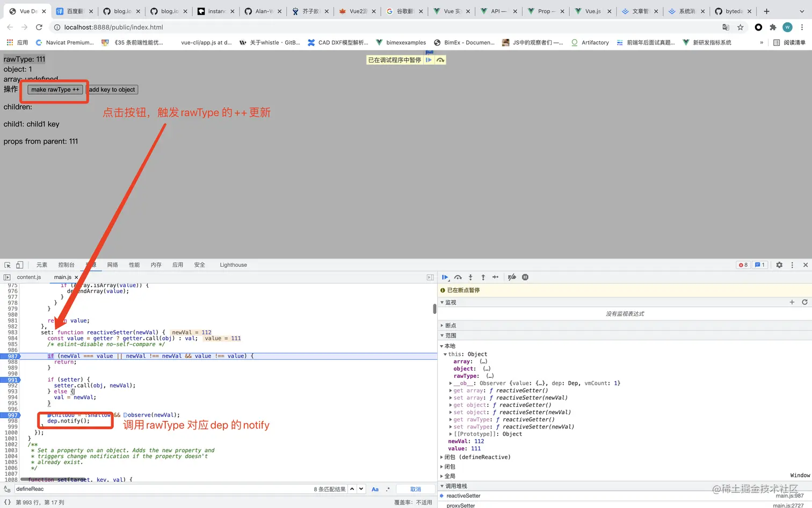Click the red error count badge showing 8
The image size is (812, 508).
[x=743, y=265]
